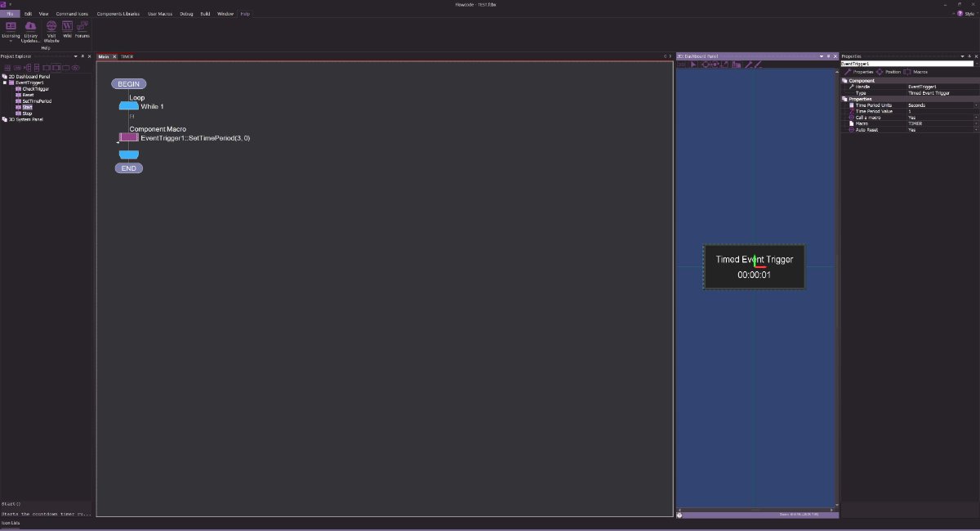This screenshot has width=980, height=531.
Task: Select 2D Dashboard Panel in Project Explorer
Action: point(29,77)
